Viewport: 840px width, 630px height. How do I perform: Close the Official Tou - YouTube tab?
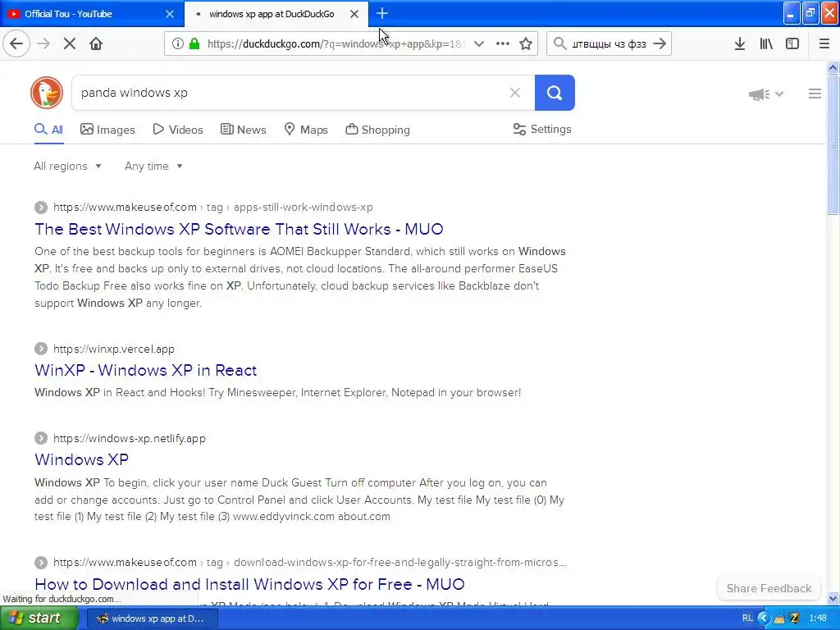169,14
